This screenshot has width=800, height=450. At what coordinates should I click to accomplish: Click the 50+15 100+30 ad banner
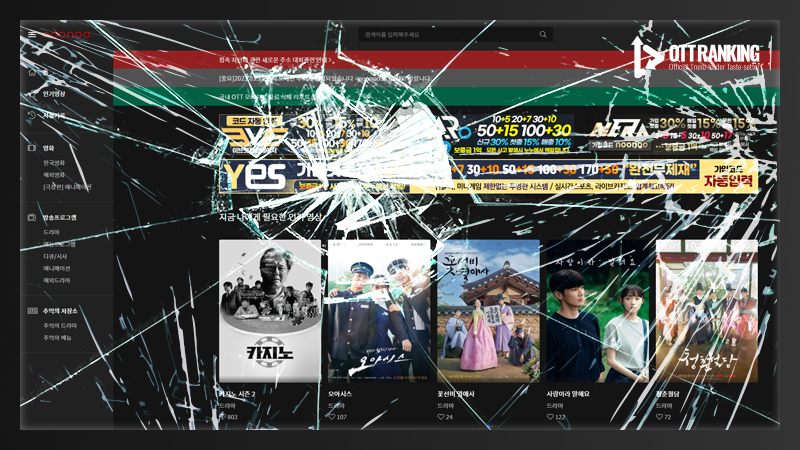click(489, 135)
